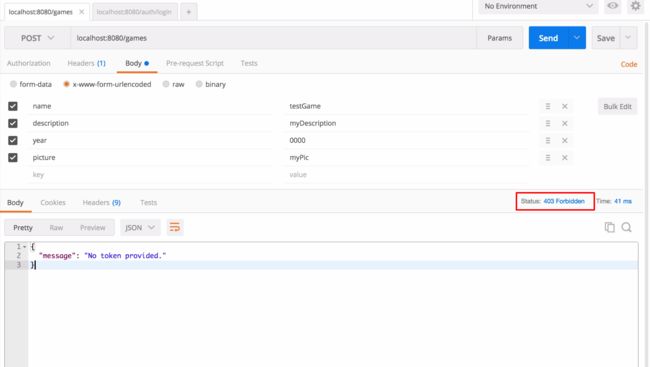Open the Code snippet link

point(628,64)
